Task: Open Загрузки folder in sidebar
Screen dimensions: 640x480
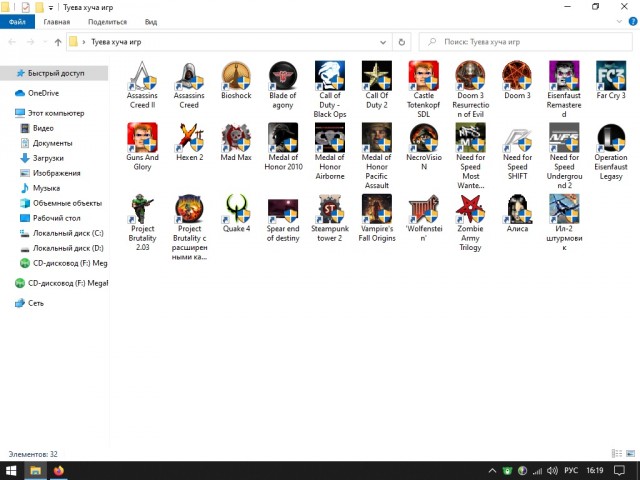Action: pos(48,158)
